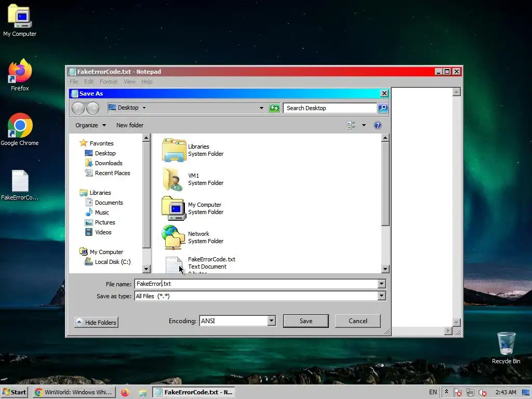Open the File name dropdown arrow
Screen dimensions: 532x399
381,284
